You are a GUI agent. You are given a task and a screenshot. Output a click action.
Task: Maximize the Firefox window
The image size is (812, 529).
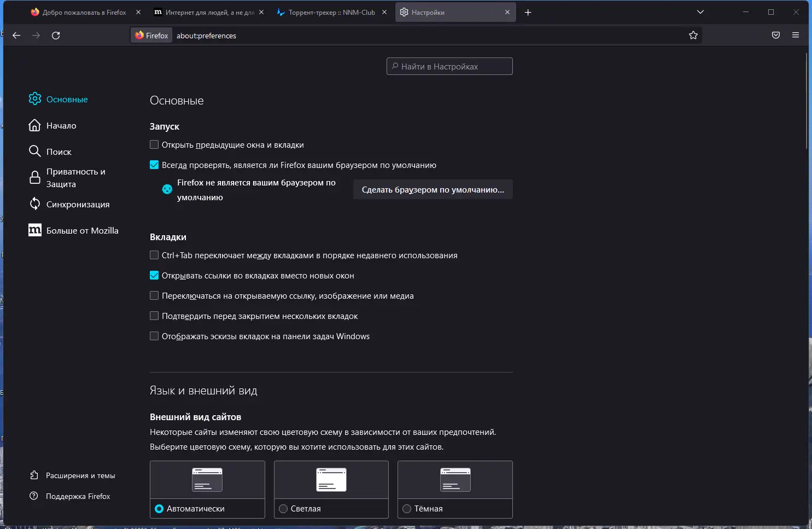(x=771, y=12)
